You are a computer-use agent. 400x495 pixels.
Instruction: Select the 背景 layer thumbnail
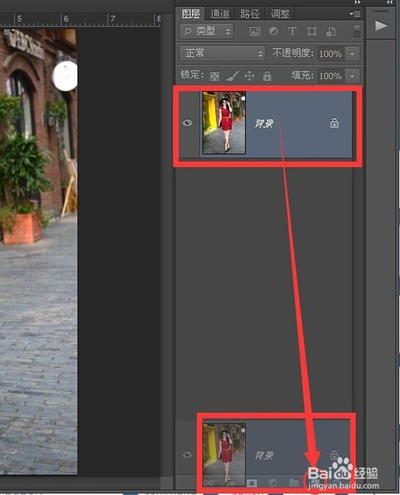tap(224, 123)
